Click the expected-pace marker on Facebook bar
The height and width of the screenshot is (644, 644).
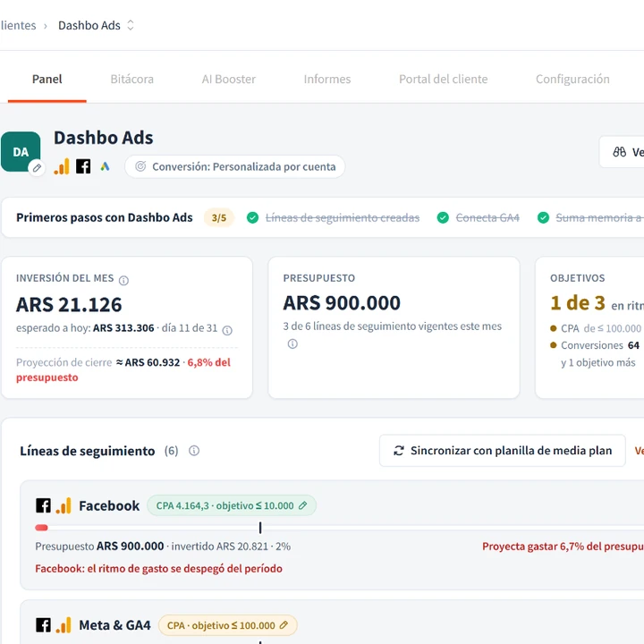point(260,528)
